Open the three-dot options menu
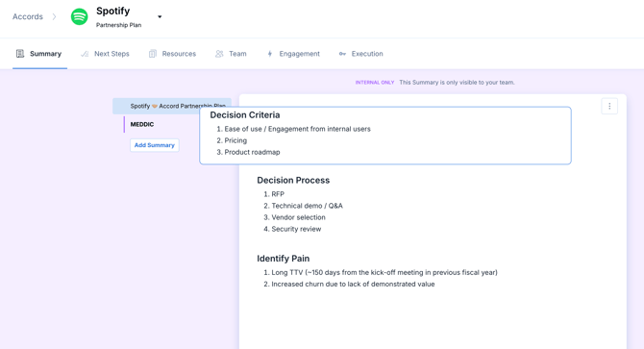Image resolution: width=644 pixels, height=349 pixels. tap(609, 107)
